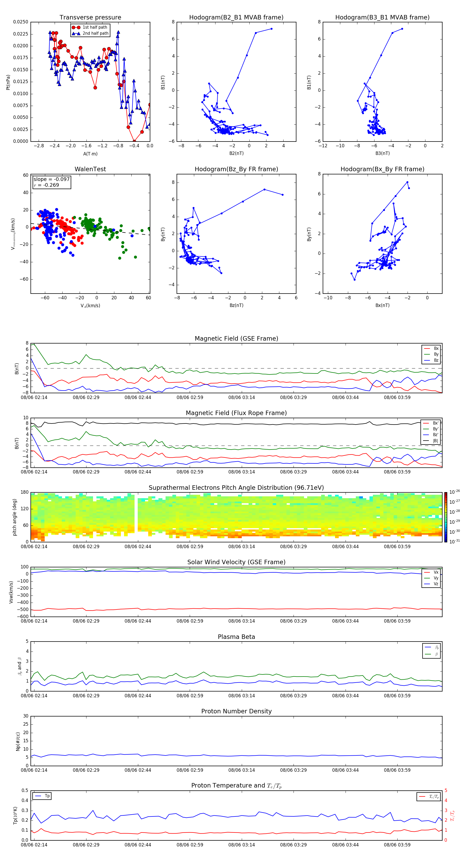Click '08/06 02:14' tick under GSE field panel
Viewport: 473px width, 868px height.
pyautogui.click(x=34, y=398)
